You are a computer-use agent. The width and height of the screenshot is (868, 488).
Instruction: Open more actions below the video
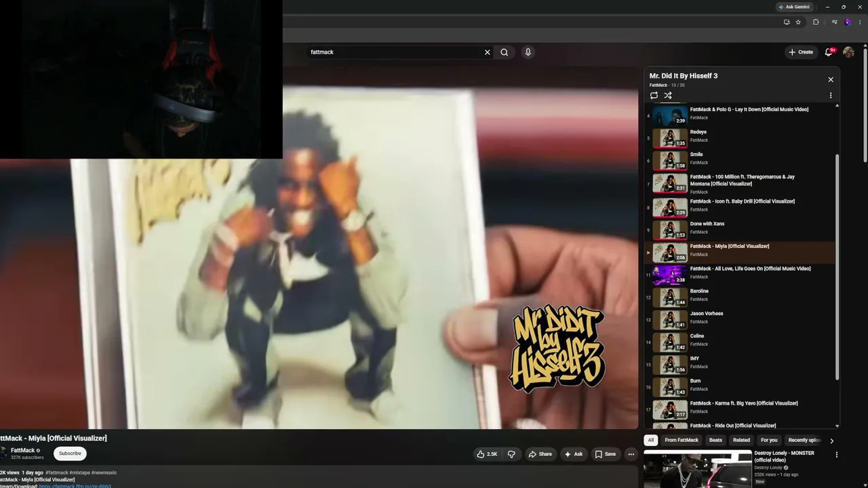[631, 454]
